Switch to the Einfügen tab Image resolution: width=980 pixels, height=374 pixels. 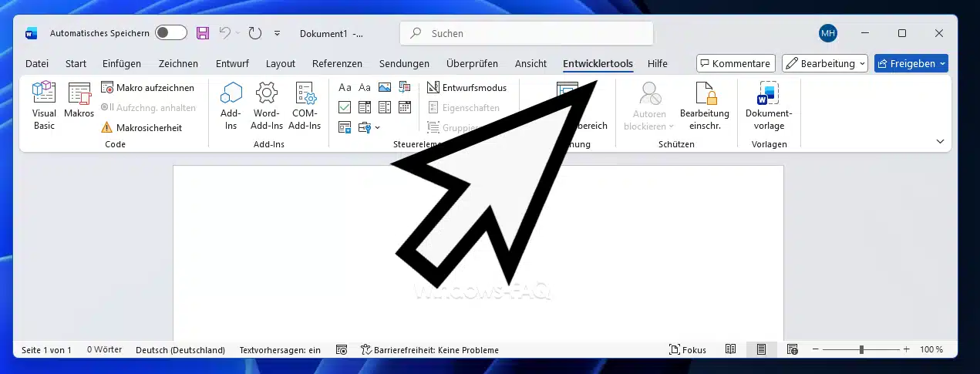[122, 63]
